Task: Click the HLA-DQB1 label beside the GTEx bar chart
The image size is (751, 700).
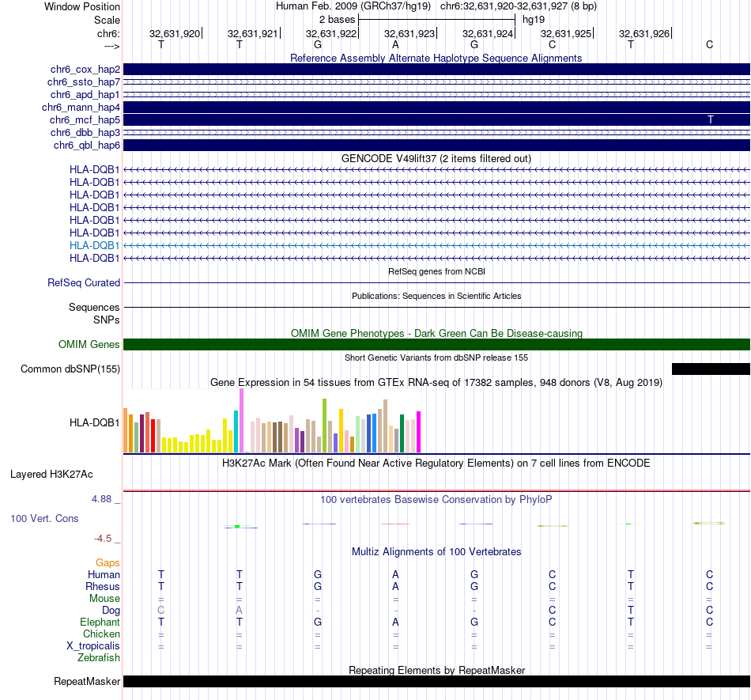Action: [94, 422]
